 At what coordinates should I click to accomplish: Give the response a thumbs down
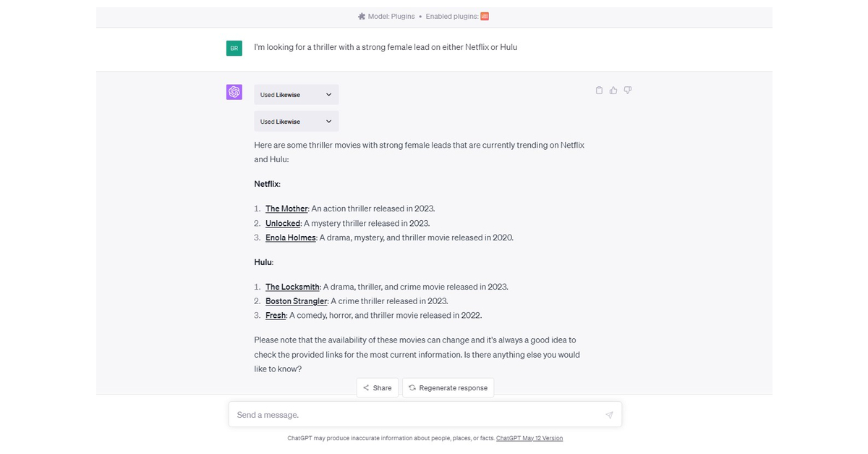click(627, 90)
